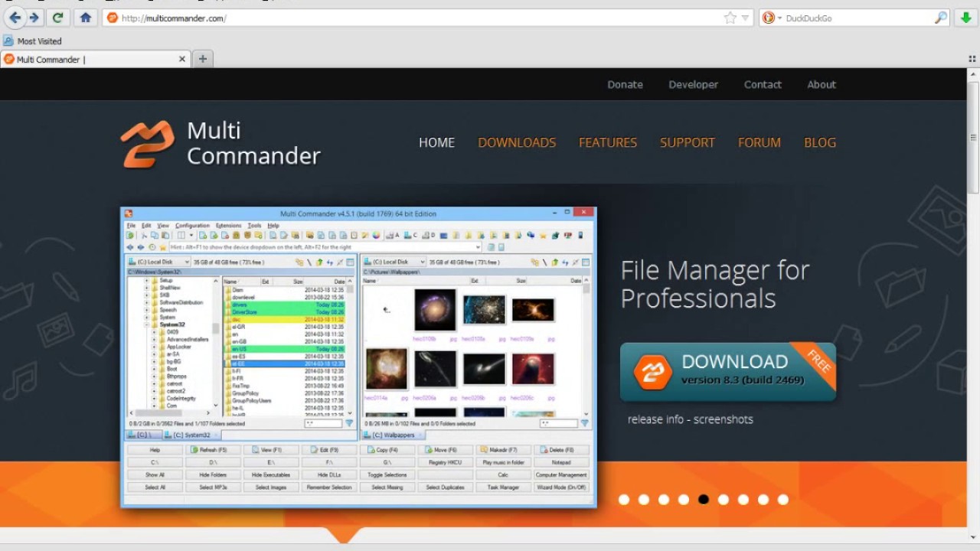This screenshot has width=980, height=551.
Task: Open the Most Visited bookmarks folder
Action: pyautogui.click(x=32, y=41)
